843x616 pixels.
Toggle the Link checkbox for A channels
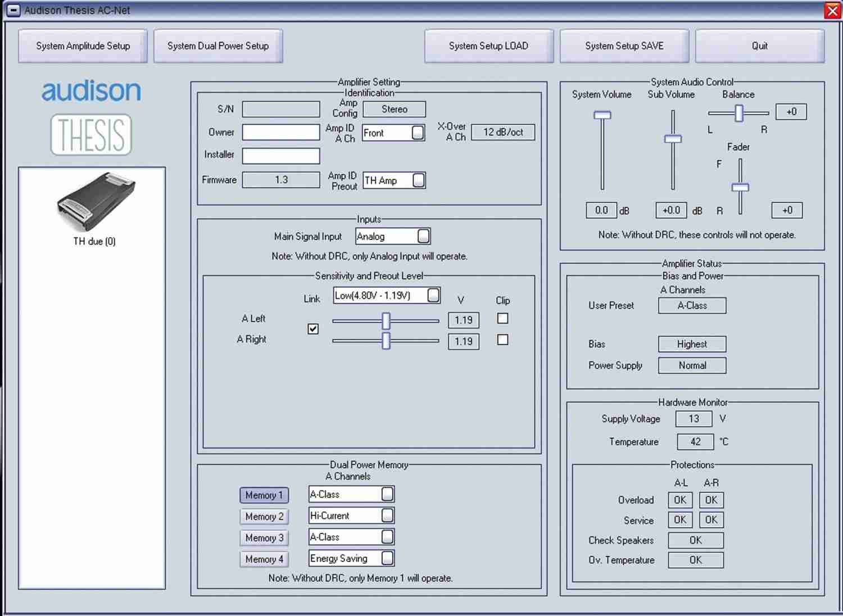pos(313,329)
